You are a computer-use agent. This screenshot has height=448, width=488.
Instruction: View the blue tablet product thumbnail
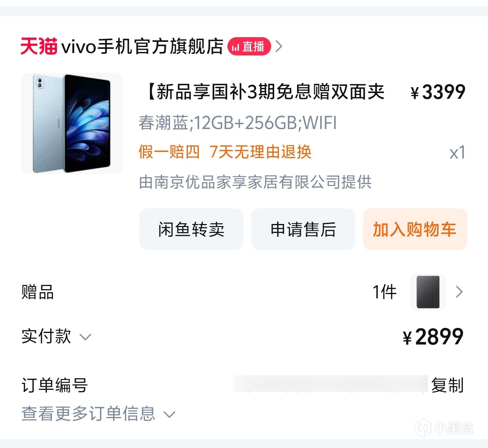(72, 123)
